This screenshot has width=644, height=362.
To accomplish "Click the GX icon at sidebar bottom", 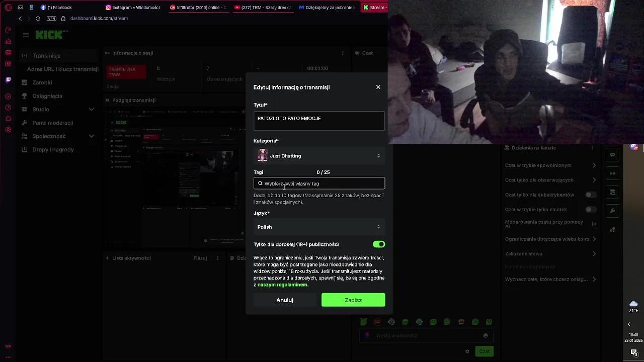I will 8,346.
